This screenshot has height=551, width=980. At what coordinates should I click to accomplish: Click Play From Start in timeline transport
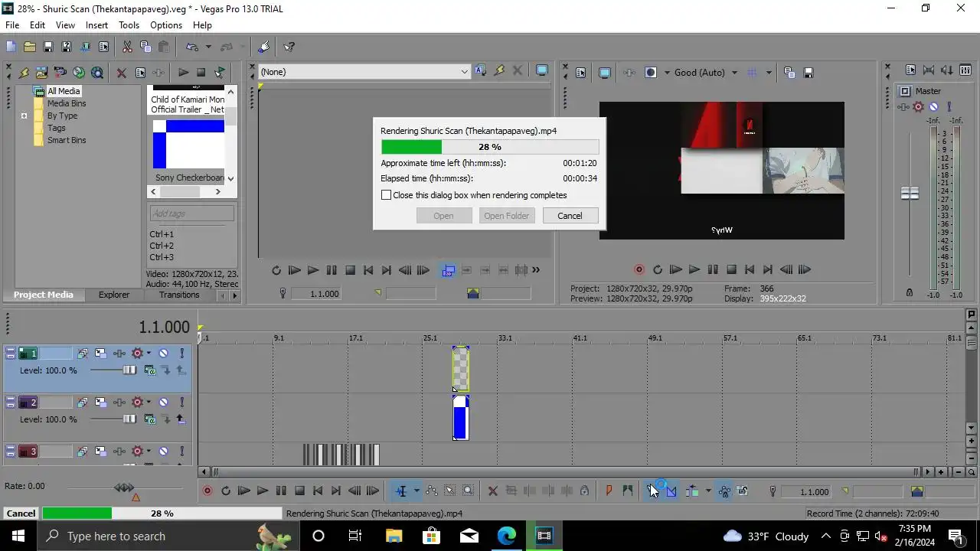pyautogui.click(x=244, y=491)
